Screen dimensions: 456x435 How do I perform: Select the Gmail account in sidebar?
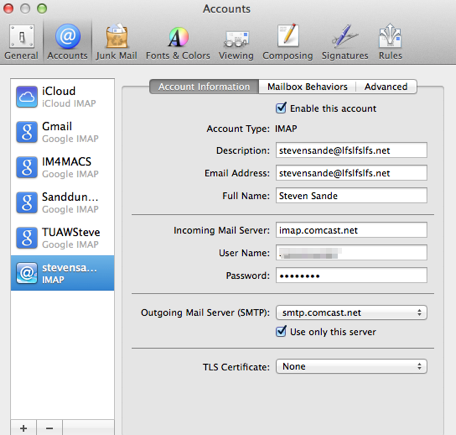[x=62, y=132]
